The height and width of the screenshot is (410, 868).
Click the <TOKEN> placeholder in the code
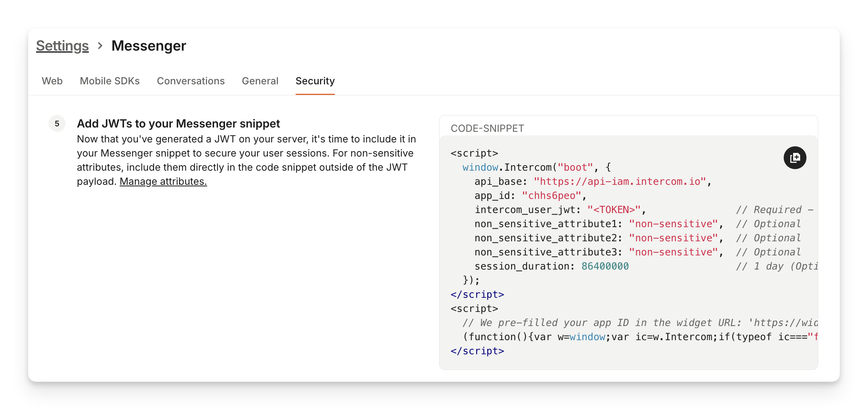(614, 210)
